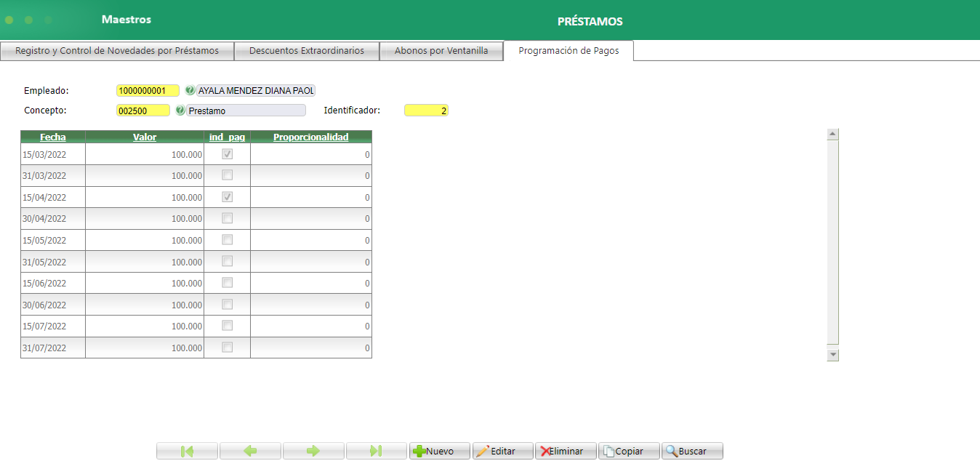This screenshot has width=980, height=469.
Task: Select the date cell 15/05/2022
Action: click(x=53, y=240)
